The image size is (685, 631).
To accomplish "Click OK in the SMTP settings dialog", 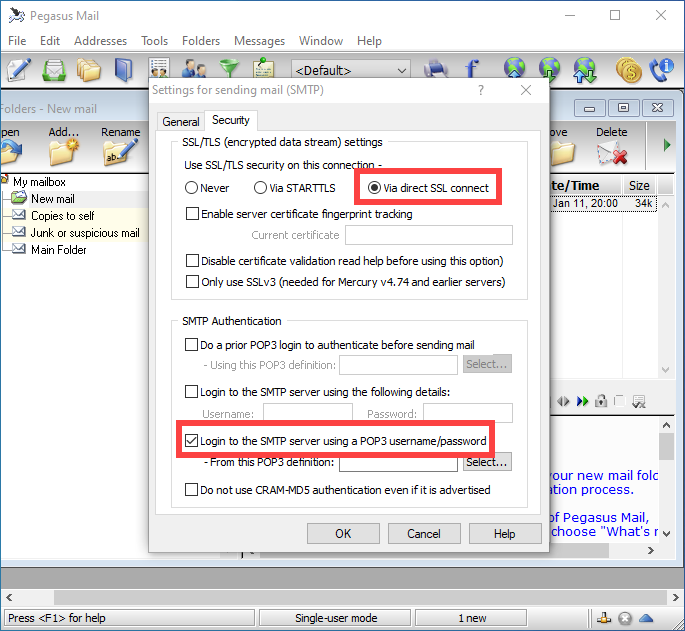I will (x=343, y=534).
